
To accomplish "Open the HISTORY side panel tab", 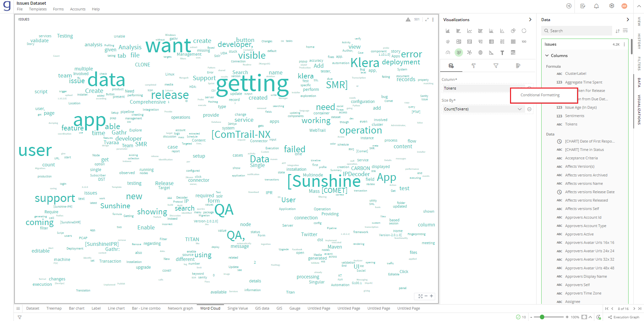I will (639, 41).
